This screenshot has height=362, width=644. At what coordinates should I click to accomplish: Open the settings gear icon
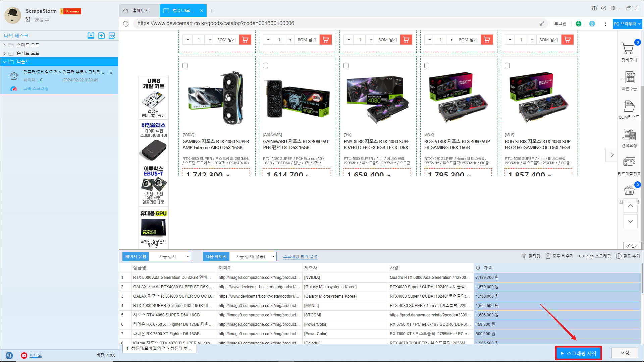pos(613,8)
